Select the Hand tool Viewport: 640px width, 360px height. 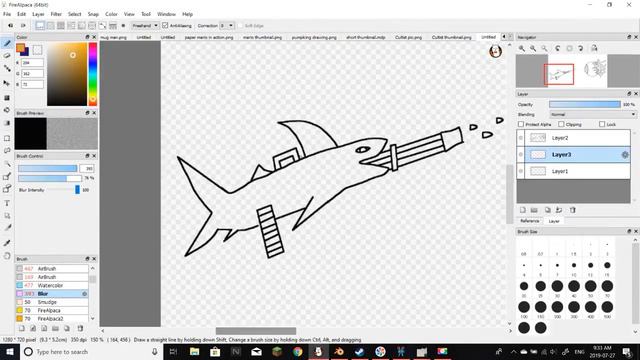point(7,256)
